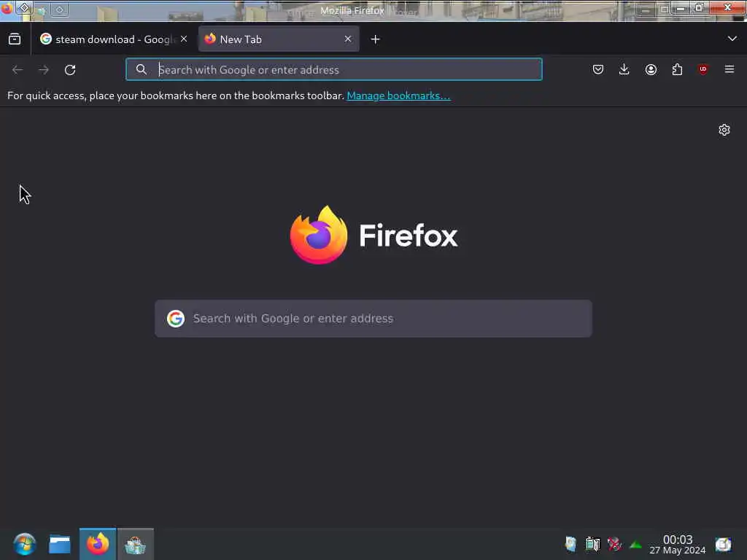Select the New Tab tab

coord(279,39)
